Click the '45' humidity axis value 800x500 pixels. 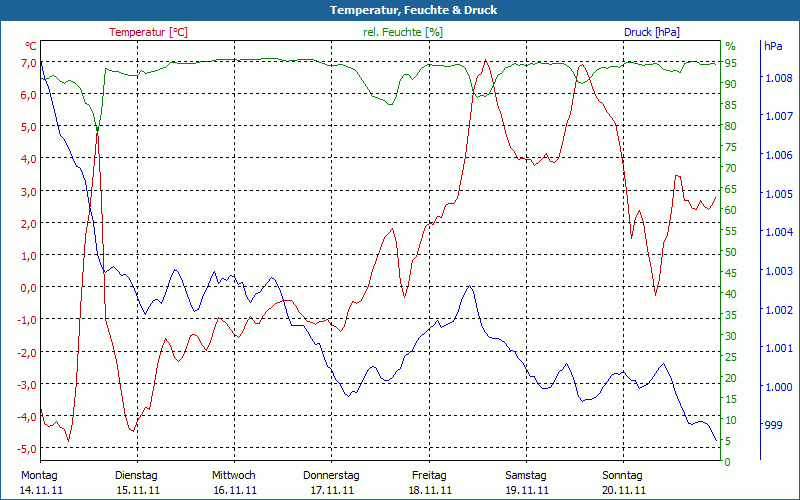click(730, 273)
